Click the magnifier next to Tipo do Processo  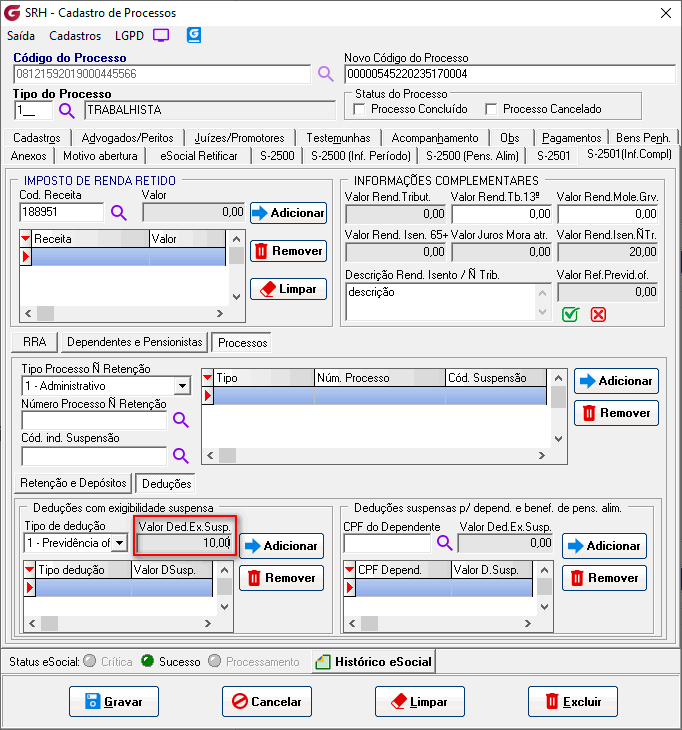click(x=66, y=110)
